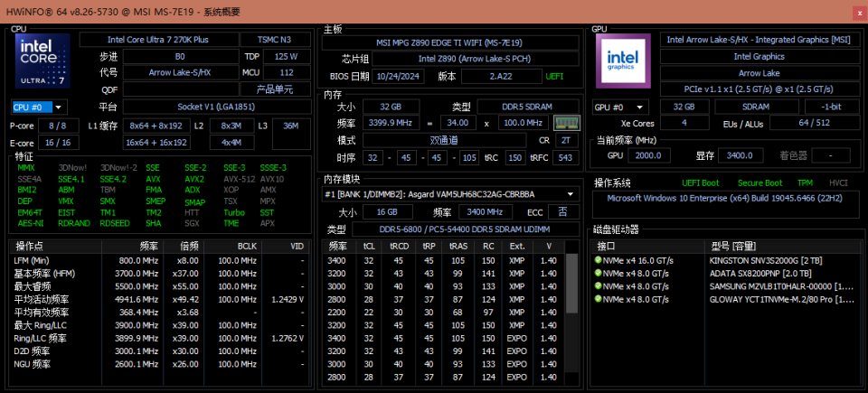This screenshot has width=868, height=393.
Task: Click the DDR5 SDRAM memory type field
Action: click(x=529, y=107)
